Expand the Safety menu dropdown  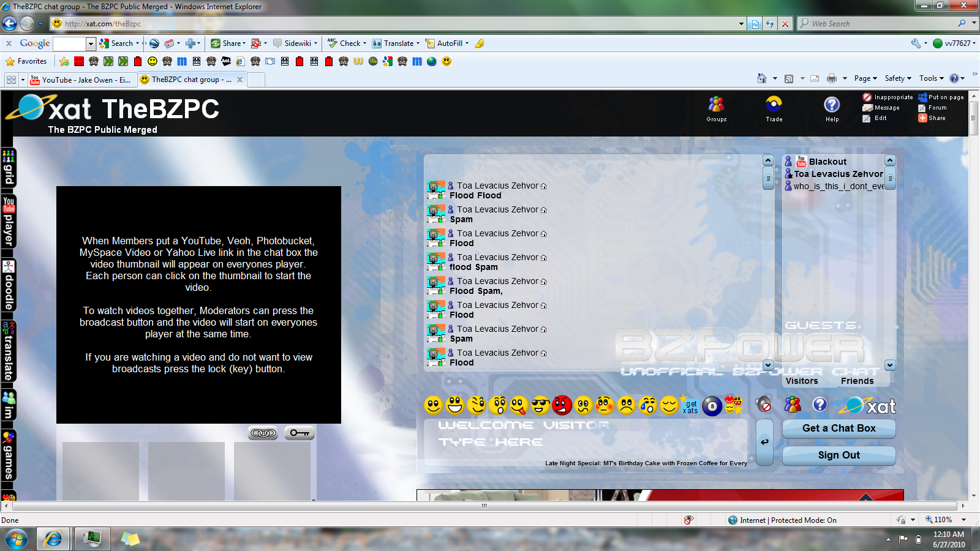898,78
